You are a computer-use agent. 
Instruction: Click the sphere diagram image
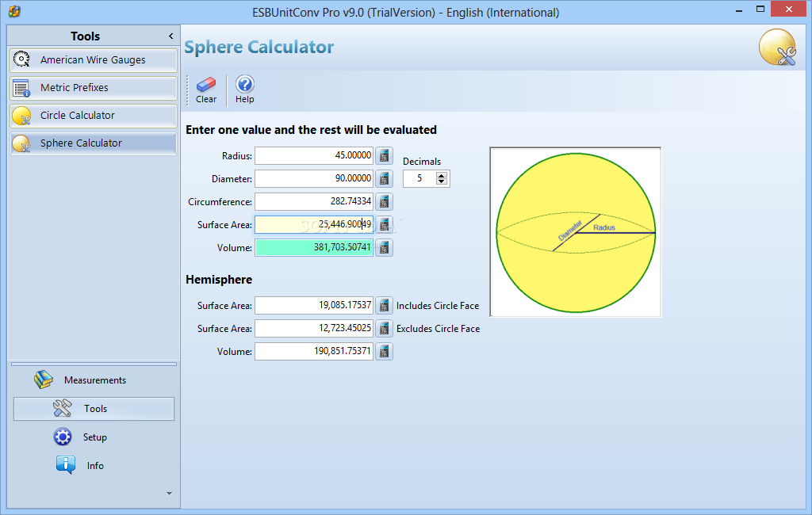[576, 232]
